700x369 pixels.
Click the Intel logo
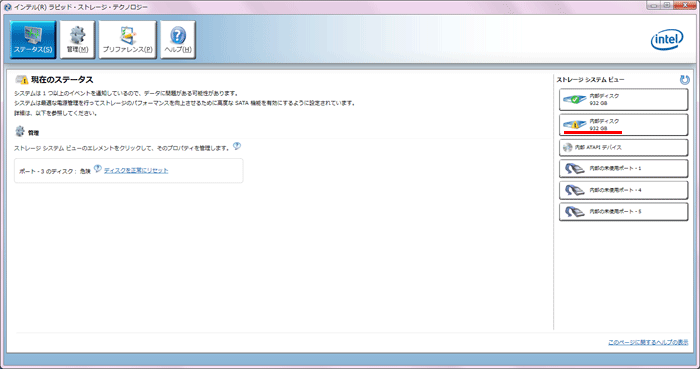667,40
